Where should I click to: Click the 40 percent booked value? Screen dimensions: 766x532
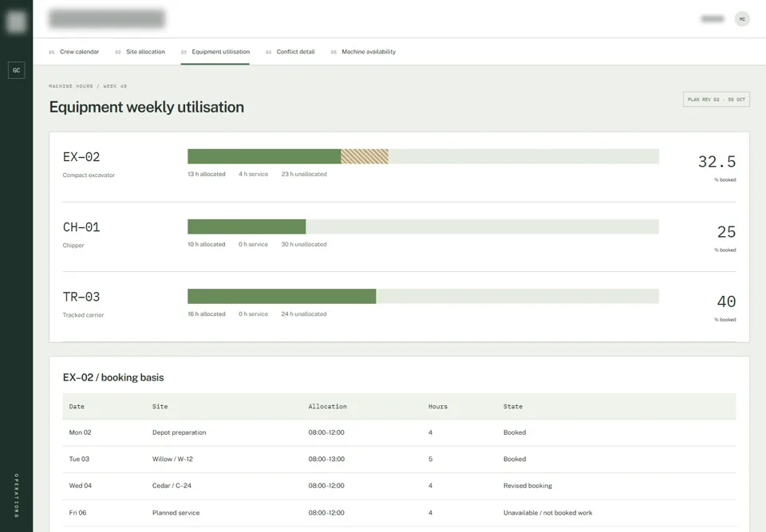tap(726, 301)
